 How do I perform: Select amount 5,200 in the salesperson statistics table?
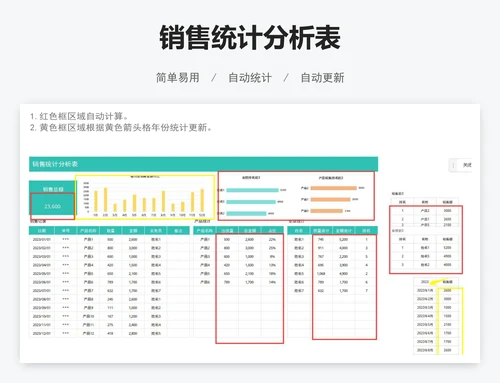344,239
